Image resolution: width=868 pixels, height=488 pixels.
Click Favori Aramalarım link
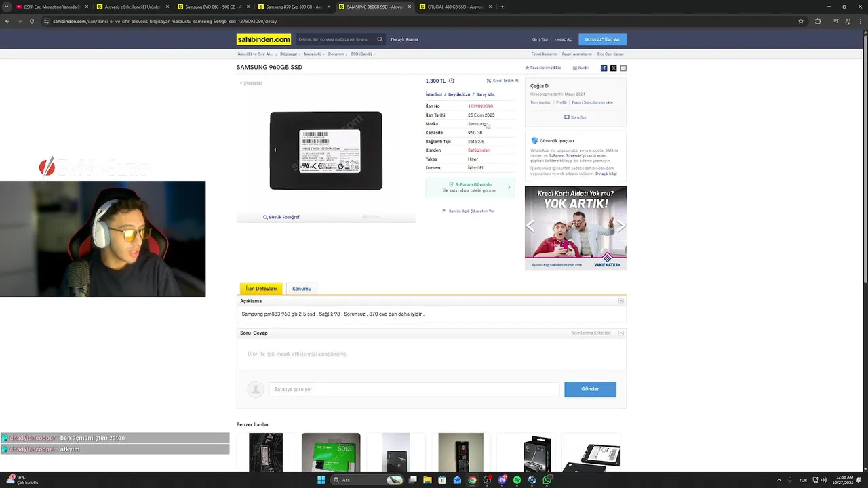pos(576,54)
